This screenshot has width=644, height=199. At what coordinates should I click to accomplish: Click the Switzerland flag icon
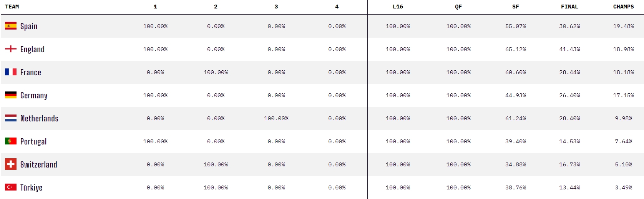11,164
